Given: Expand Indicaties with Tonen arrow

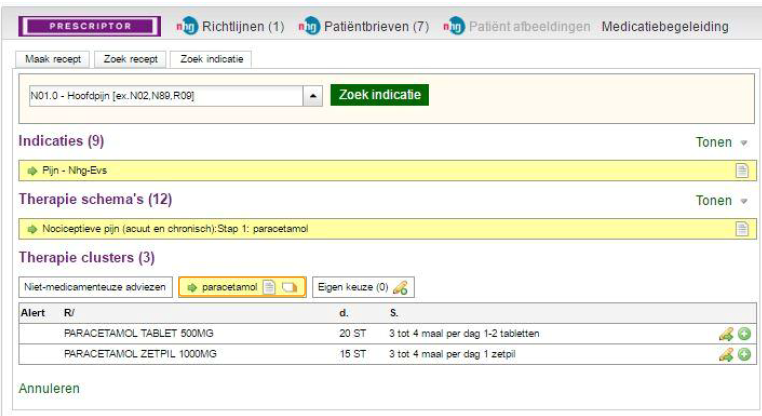Looking at the screenshot, I should (744, 143).
